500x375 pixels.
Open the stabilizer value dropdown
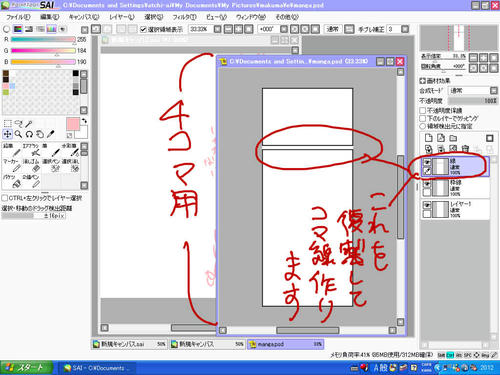point(405,29)
